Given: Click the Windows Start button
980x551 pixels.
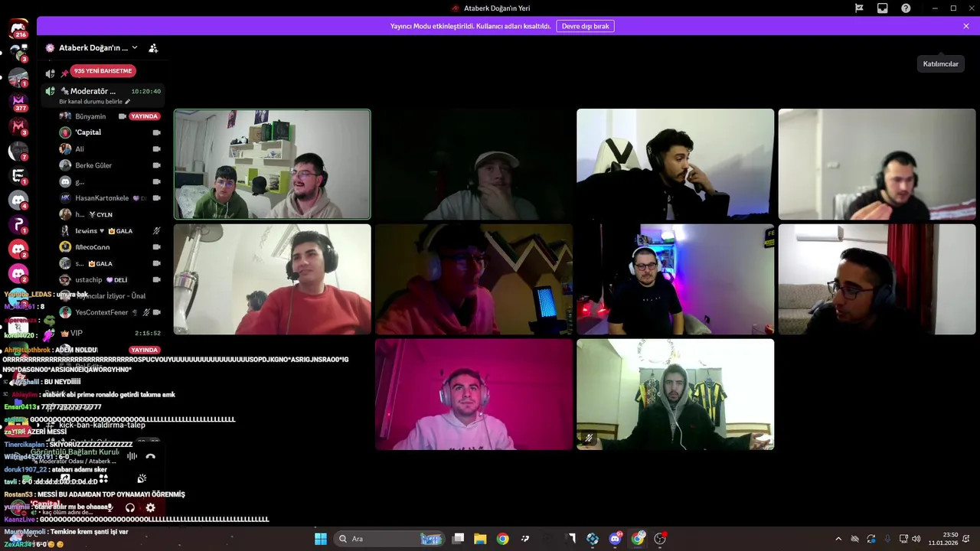Looking at the screenshot, I should [321, 539].
